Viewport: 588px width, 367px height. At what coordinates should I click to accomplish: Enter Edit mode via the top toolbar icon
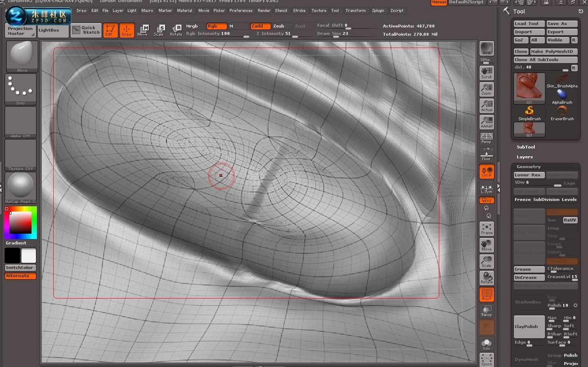click(110, 30)
